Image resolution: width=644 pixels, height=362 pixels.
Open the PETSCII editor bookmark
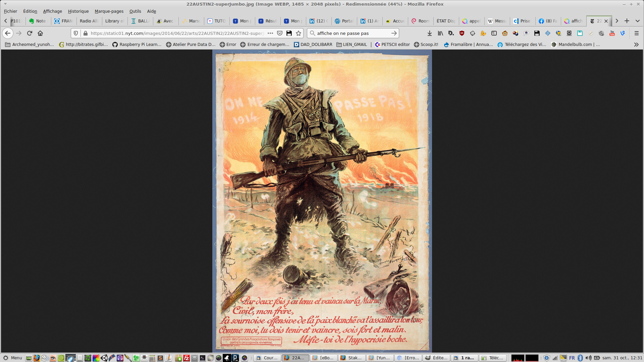tap(392, 44)
